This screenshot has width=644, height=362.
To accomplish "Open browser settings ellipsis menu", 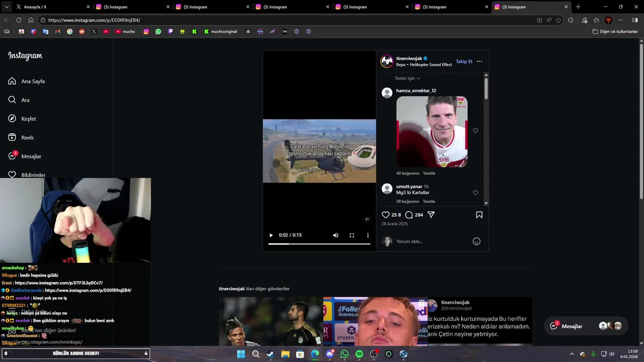I will [620, 20].
